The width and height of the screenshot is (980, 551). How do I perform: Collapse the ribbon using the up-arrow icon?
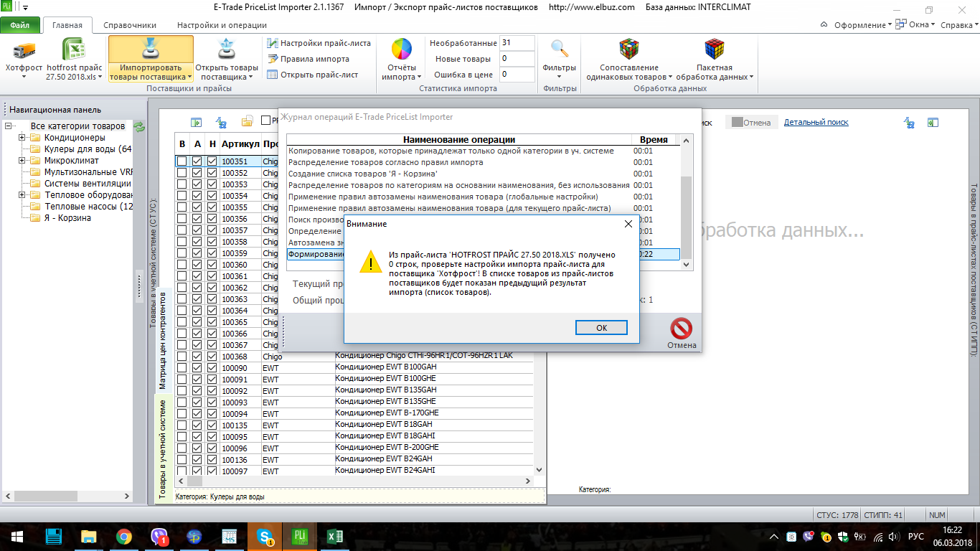(x=825, y=25)
